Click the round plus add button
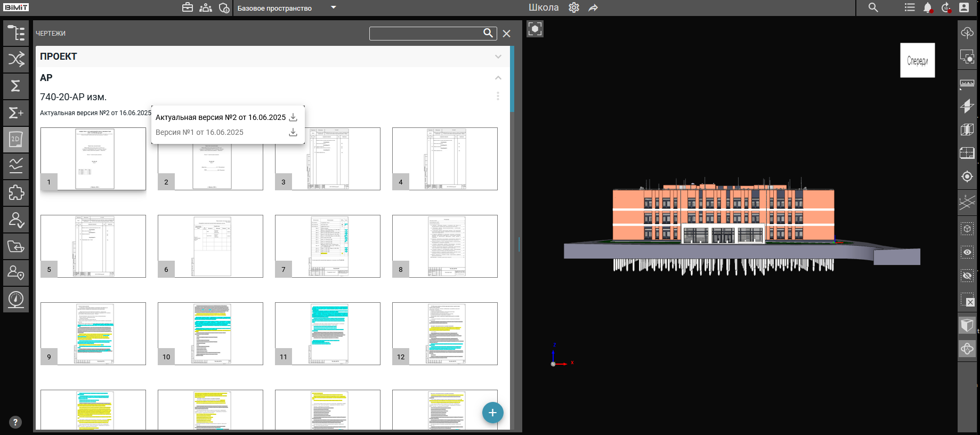The width and height of the screenshot is (980, 435). tap(492, 413)
